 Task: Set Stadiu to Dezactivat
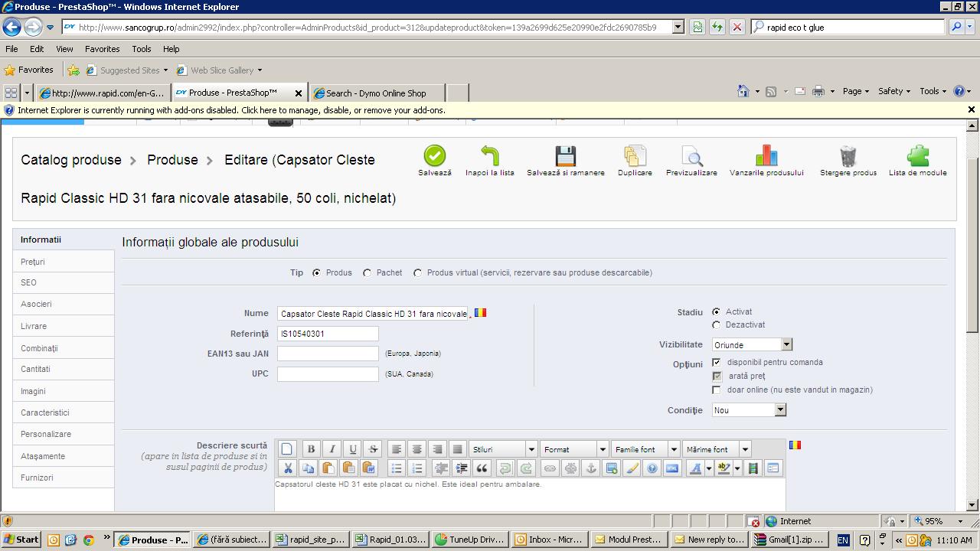click(716, 325)
